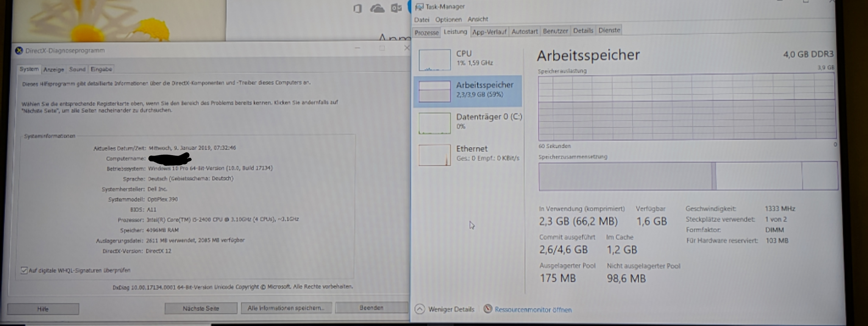Click the Nächste Seite button

pos(201,308)
